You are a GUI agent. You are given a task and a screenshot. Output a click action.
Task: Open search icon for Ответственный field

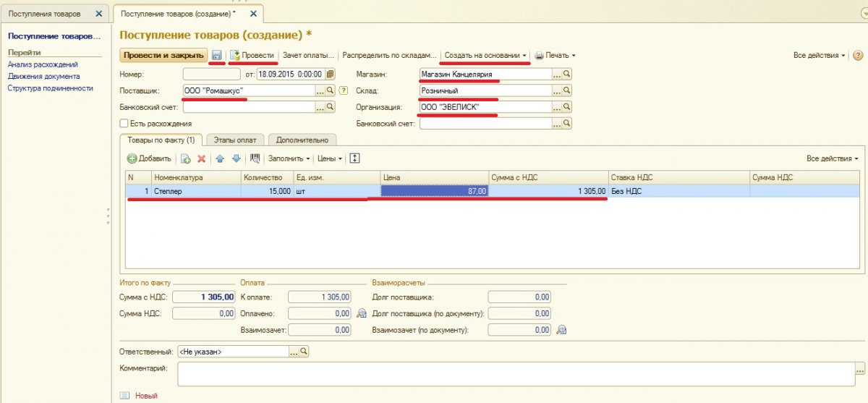point(304,351)
